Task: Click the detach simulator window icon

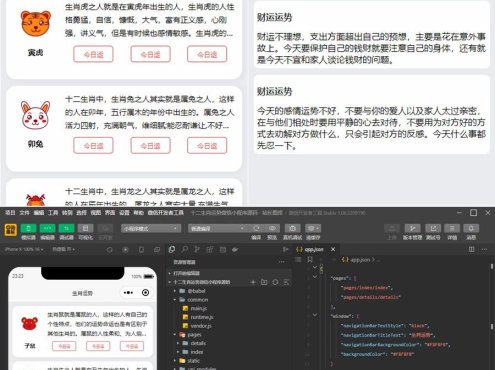Action: pyautogui.click(x=157, y=250)
